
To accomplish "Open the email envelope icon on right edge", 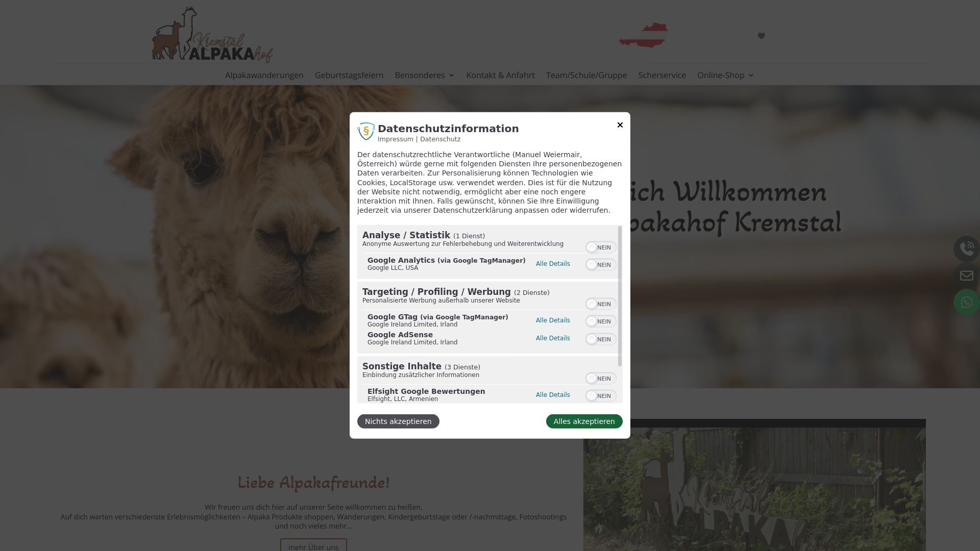I will click(x=966, y=275).
